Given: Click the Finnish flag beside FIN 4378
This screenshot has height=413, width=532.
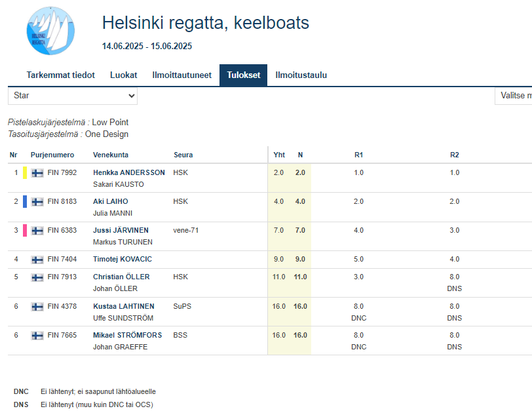Looking at the screenshot, I should tap(37, 306).
